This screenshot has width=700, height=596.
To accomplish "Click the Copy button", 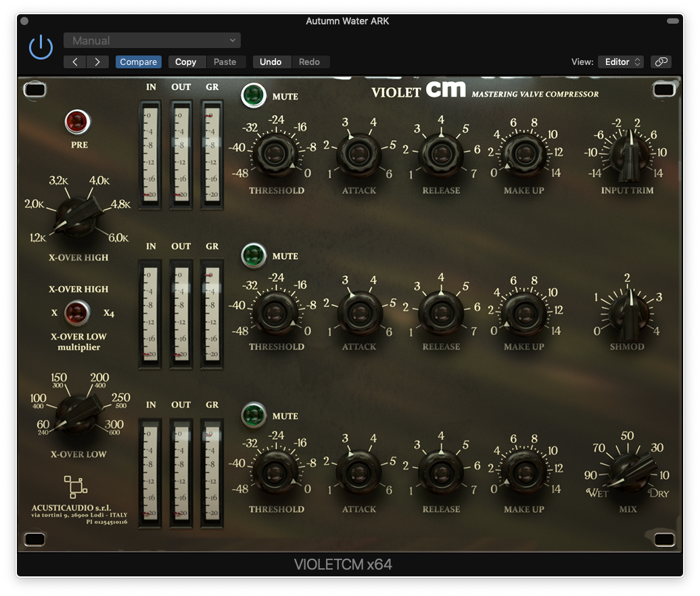I will [x=186, y=62].
